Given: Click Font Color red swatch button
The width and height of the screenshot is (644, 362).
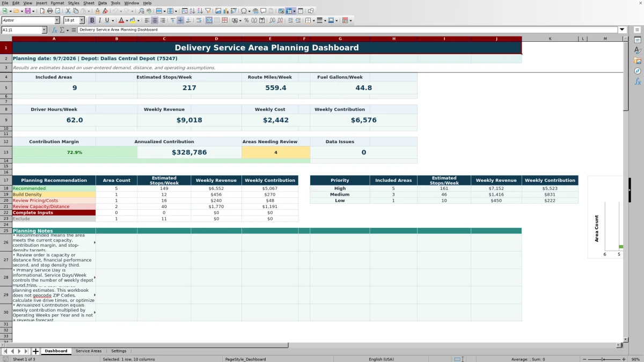Looking at the screenshot, I should (x=121, y=20).
